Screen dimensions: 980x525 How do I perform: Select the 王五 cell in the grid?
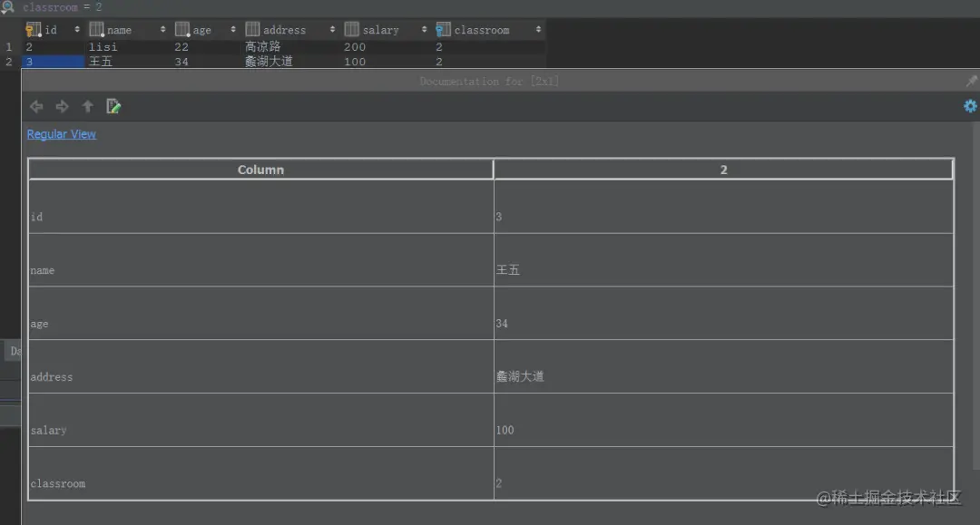pyautogui.click(x=127, y=62)
